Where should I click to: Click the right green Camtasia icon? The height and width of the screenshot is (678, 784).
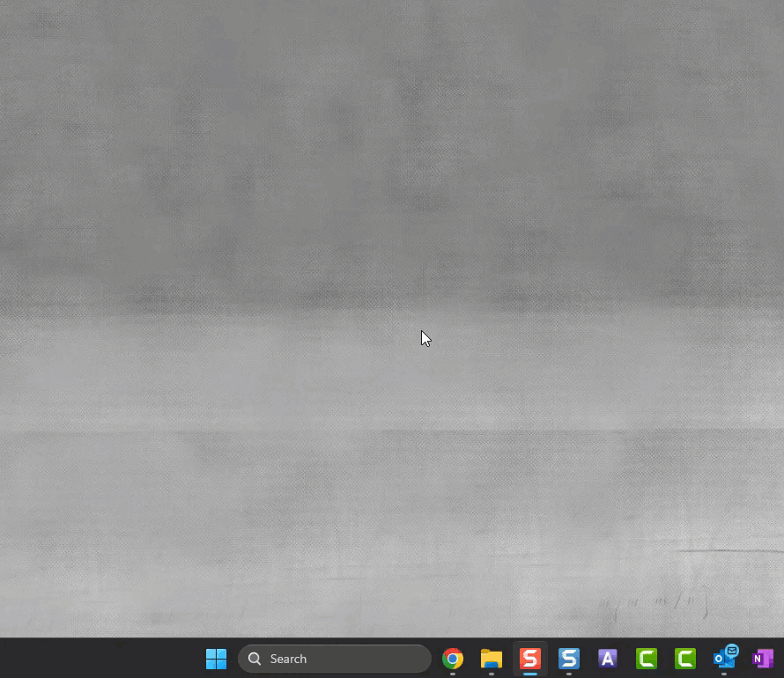click(685, 659)
